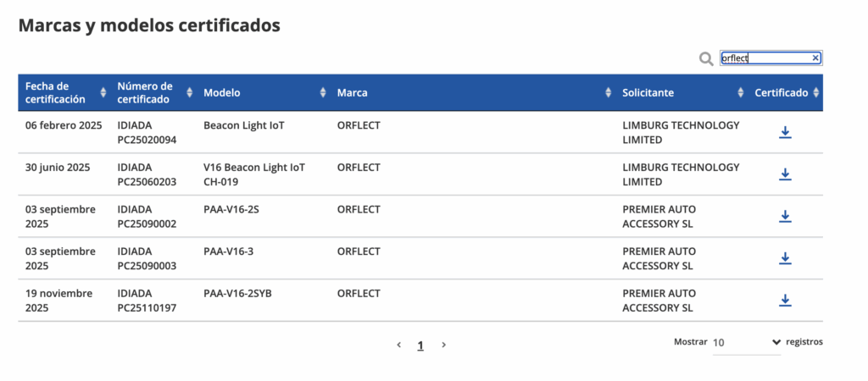Download certificate PC25020094
Viewport: 868px width, 381px height.
[x=785, y=132]
